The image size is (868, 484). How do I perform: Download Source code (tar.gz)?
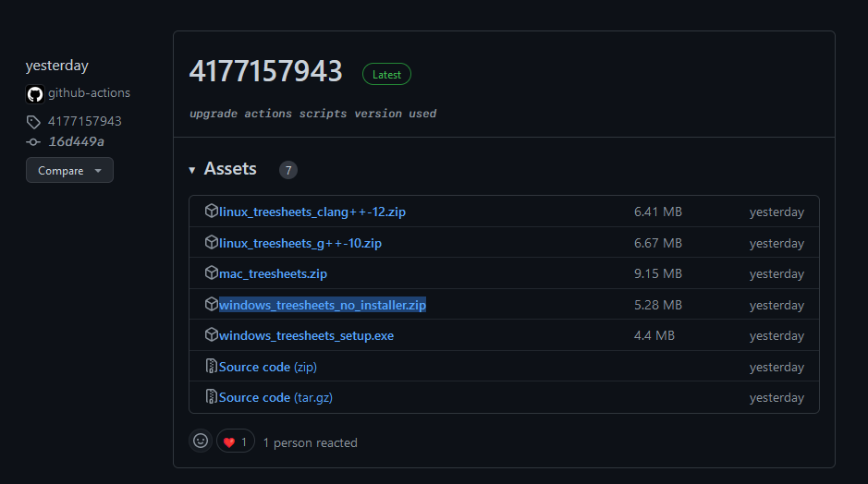pyautogui.click(x=275, y=398)
